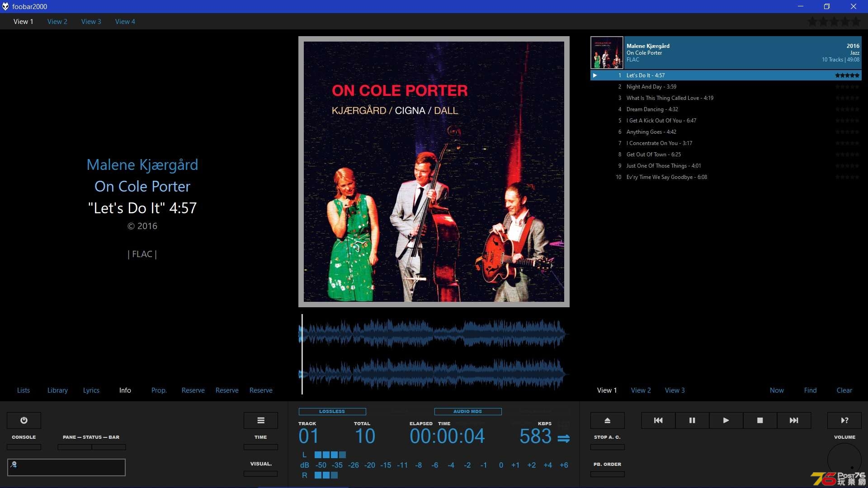Image resolution: width=868 pixels, height=488 pixels.
Task: Click the Clear link under the playlist
Action: [844, 390]
